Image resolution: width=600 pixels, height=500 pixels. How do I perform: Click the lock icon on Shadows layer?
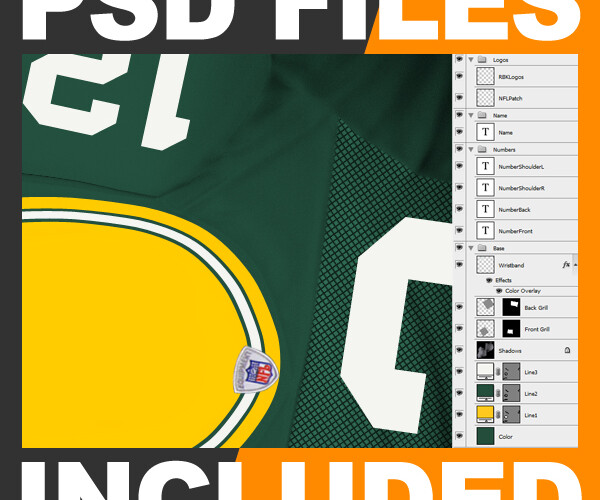567,350
